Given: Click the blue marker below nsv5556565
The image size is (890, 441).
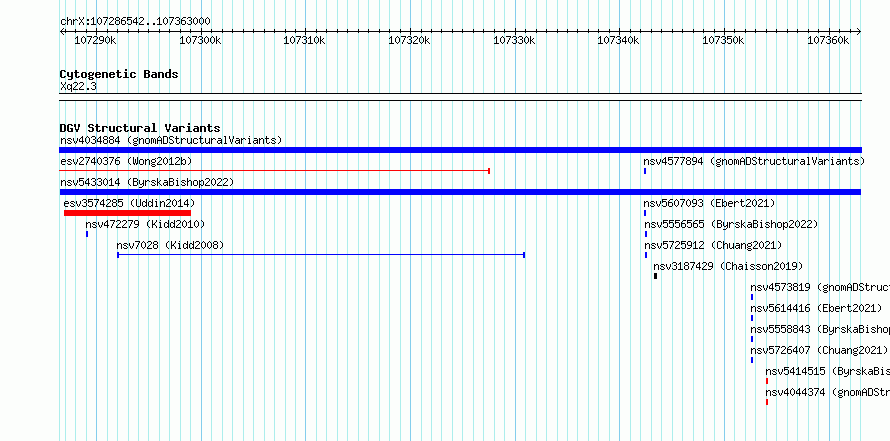Looking at the screenshot, I should (646, 234).
